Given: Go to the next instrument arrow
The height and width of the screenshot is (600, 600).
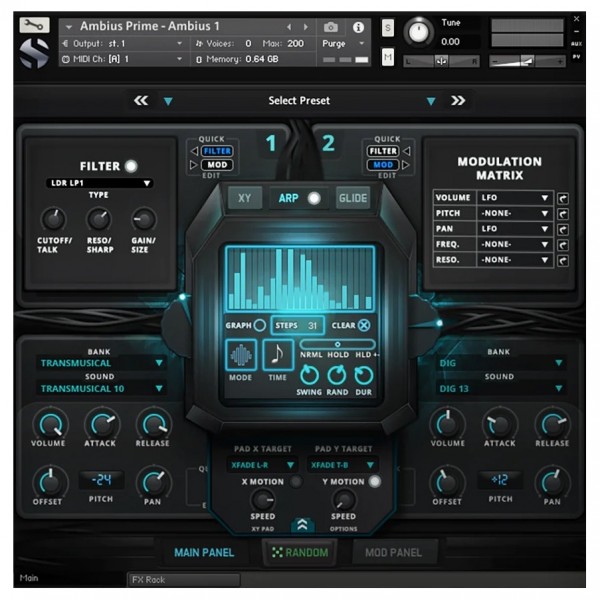Looking at the screenshot, I should tap(305, 27).
